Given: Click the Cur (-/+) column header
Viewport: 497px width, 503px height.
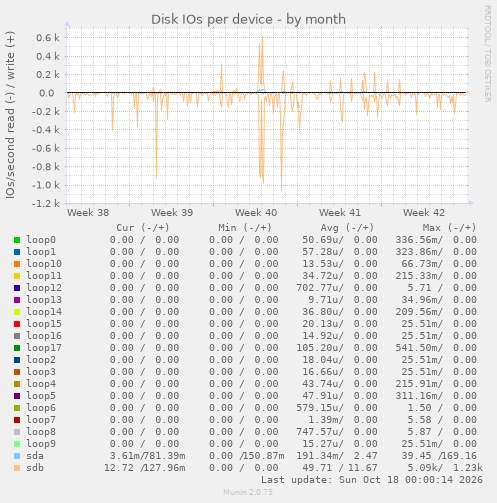Looking at the screenshot, I should tap(143, 228).
